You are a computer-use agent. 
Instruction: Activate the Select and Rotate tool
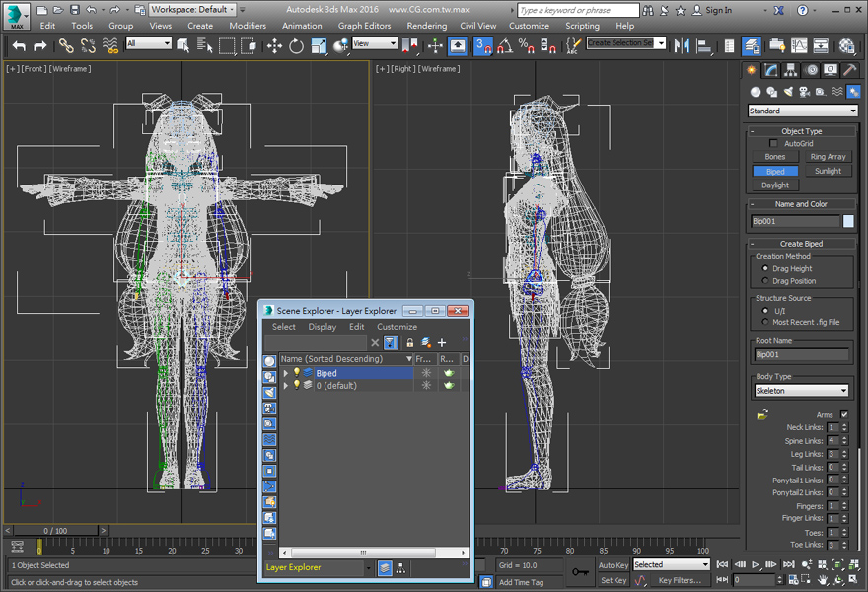click(296, 46)
